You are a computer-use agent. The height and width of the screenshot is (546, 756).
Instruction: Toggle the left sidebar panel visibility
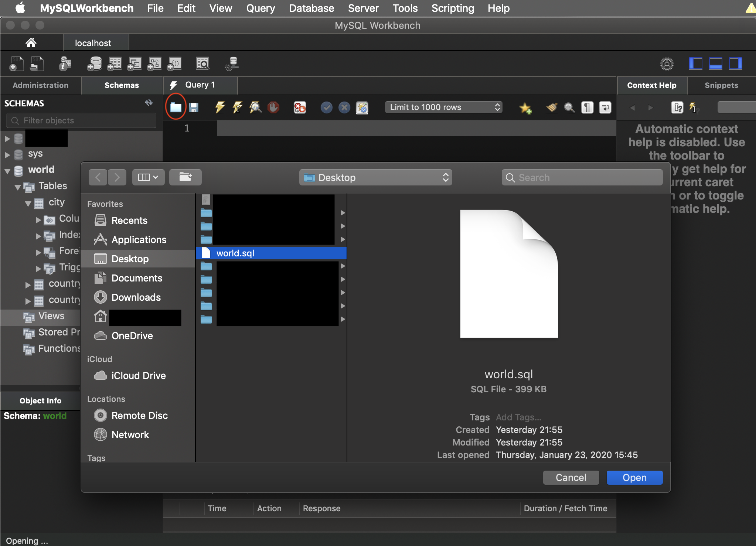695,64
